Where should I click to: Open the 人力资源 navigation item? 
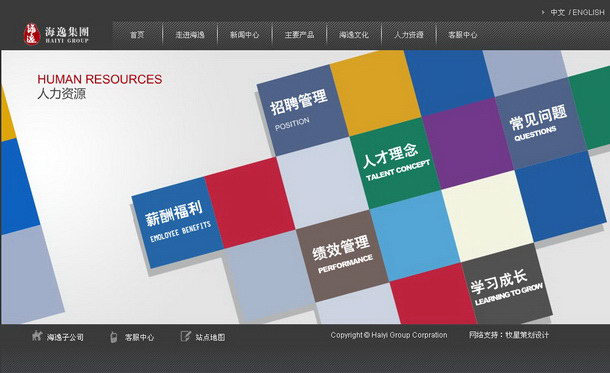point(408,35)
